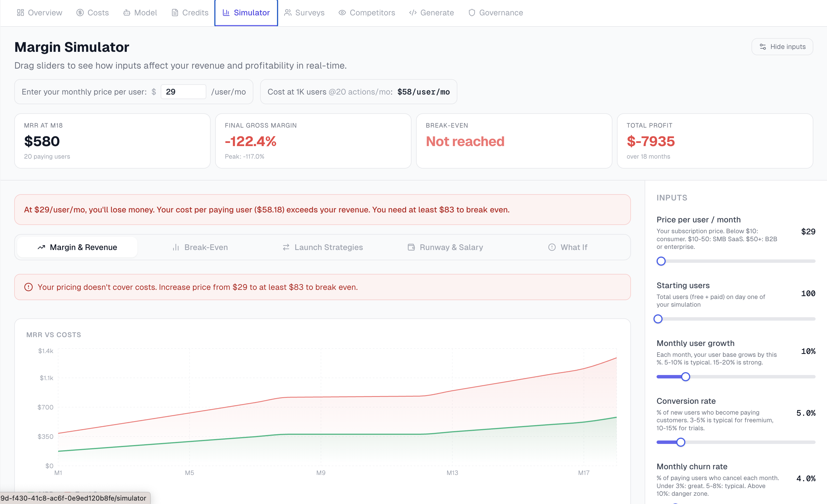
Task: Click the Costs dollar-coin icon
Action: click(80, 13)
